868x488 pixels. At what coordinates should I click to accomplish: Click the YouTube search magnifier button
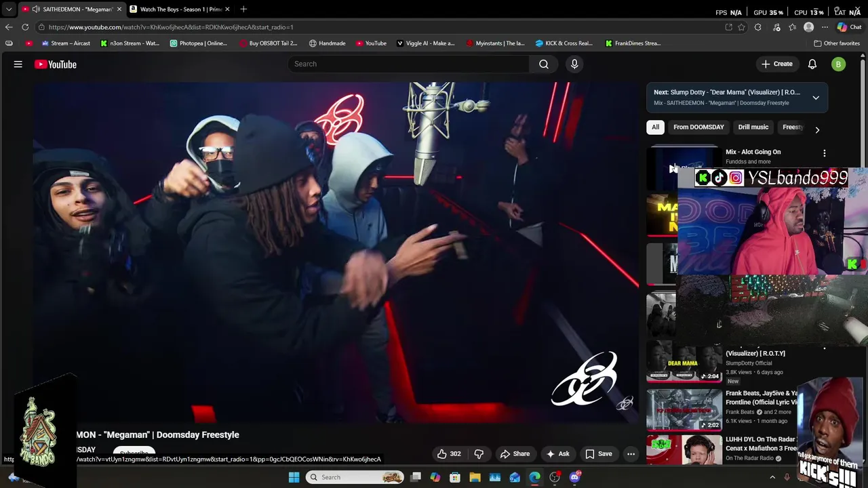click(x=544, y=64)
